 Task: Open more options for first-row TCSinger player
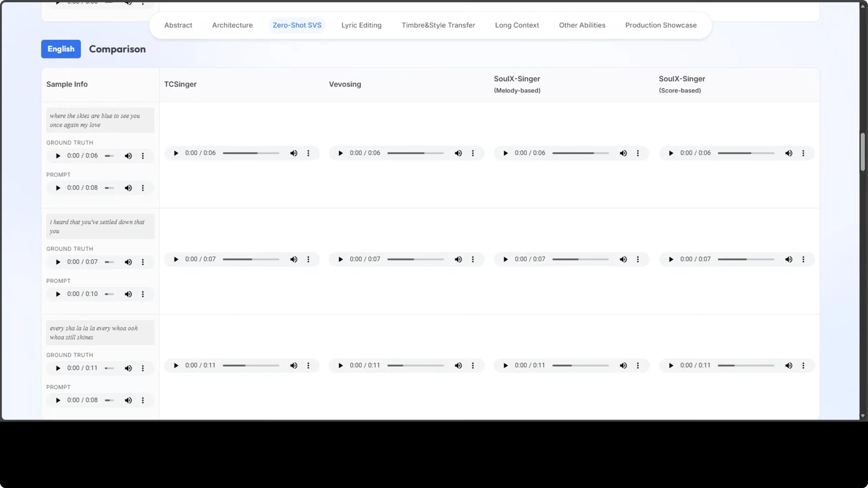(308, 153)
